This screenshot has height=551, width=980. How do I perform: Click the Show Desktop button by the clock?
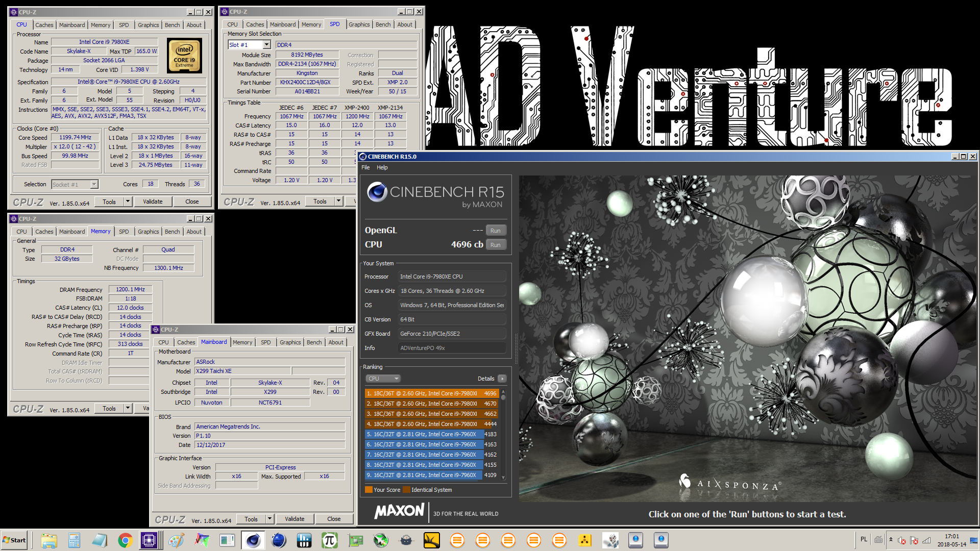(x=974, y=540)
